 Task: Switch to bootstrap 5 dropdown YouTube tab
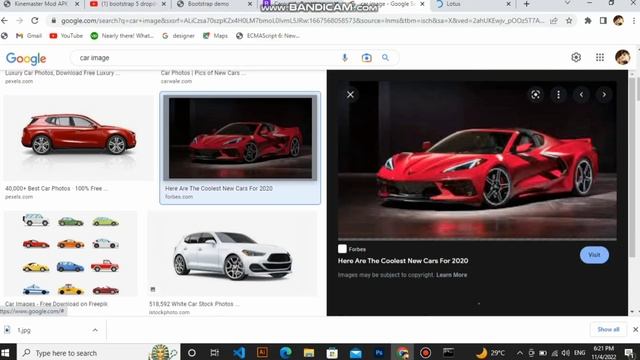pos(127,4)
